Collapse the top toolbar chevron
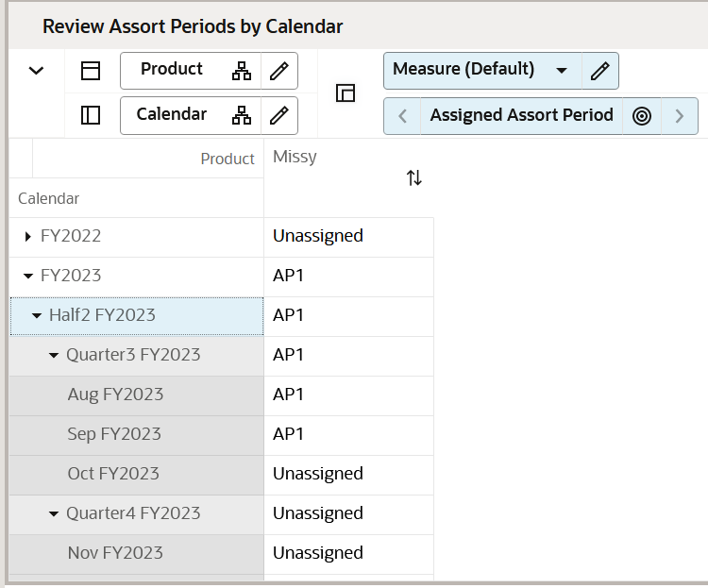This screenshot has width=708, height=588. (x=36, y=71)
